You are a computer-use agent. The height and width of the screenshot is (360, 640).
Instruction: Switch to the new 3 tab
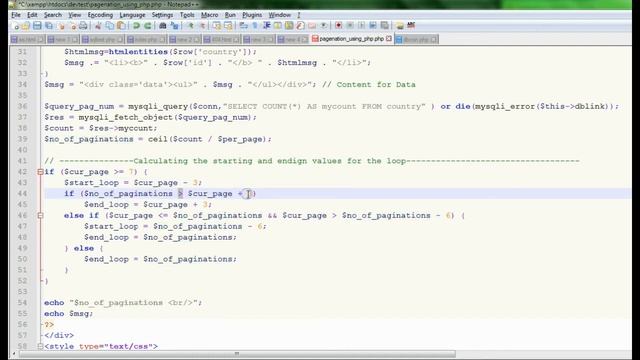pos(259,40)
